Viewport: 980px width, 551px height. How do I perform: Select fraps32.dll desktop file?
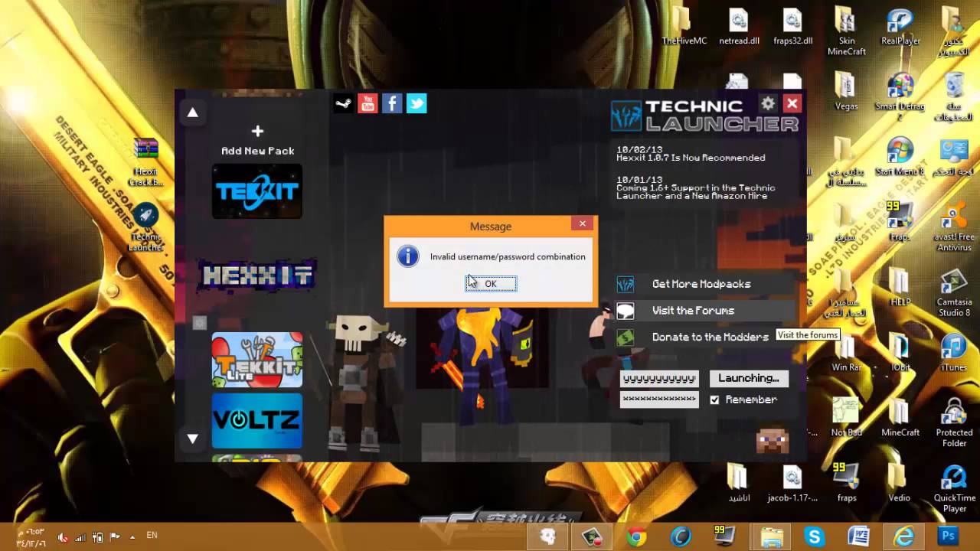(x=792, y=26)
